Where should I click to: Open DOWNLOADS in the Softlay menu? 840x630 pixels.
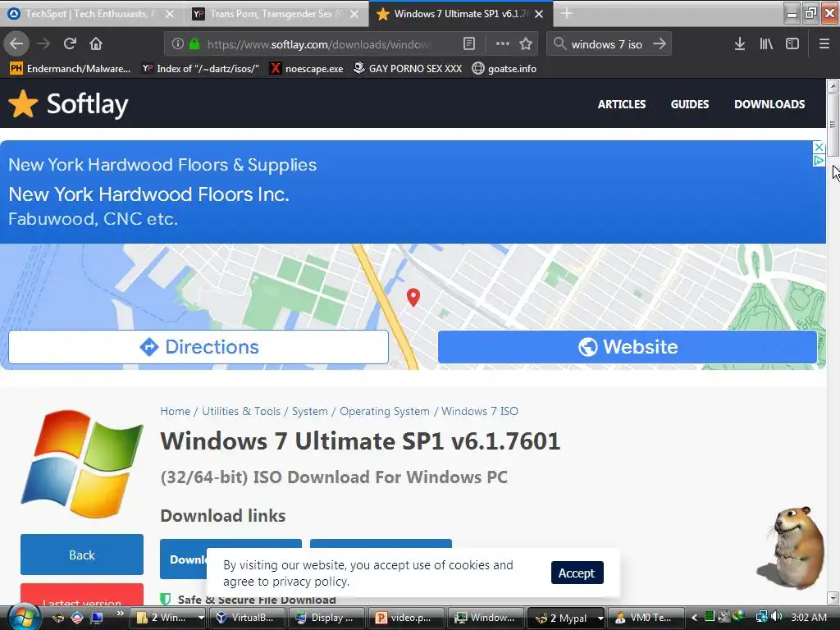(x=769, y=104)
